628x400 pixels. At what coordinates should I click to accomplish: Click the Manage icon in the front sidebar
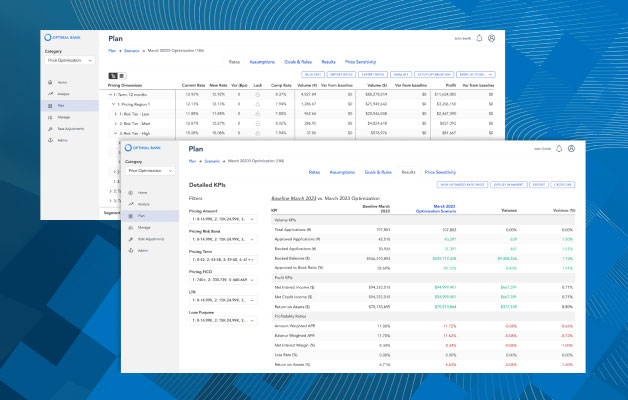(130, 228)
